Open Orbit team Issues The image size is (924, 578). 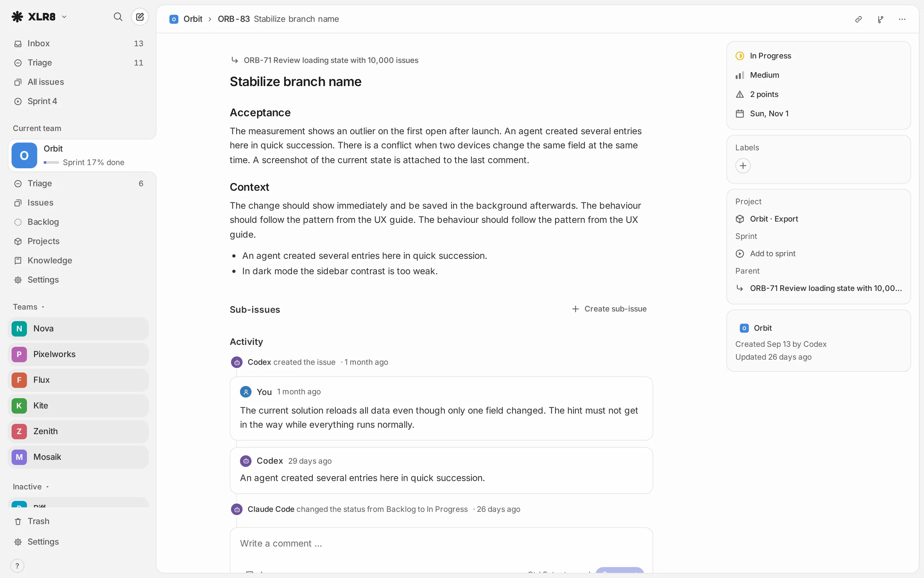pos(78,203)
